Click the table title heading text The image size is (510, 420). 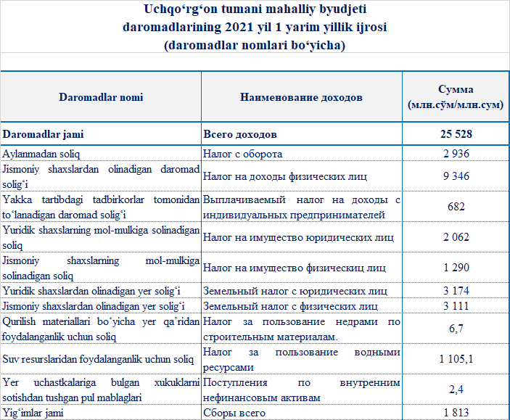[x=255, y=27]
